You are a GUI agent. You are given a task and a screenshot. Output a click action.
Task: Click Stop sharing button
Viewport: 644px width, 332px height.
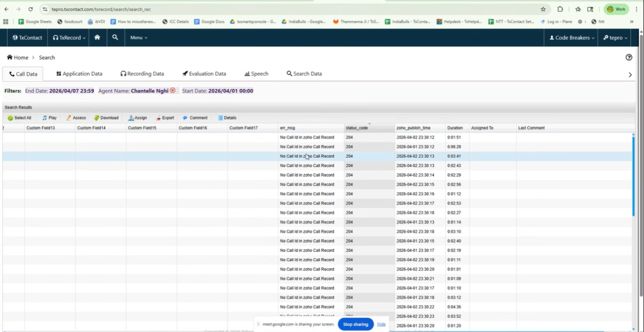click(356, 325)
